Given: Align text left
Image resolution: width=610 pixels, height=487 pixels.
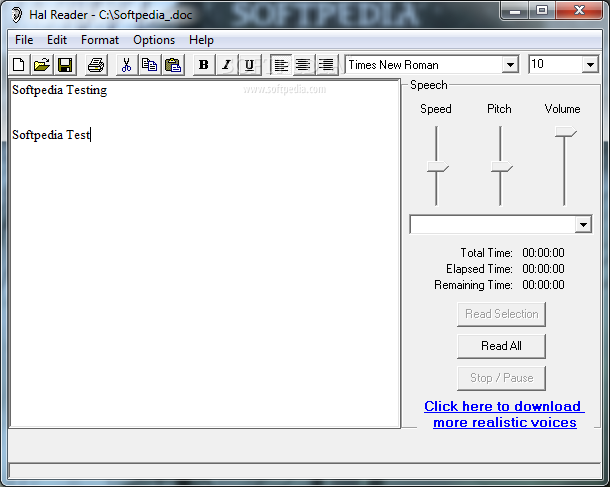Looking at the screenshot, I should click(281, 65).
